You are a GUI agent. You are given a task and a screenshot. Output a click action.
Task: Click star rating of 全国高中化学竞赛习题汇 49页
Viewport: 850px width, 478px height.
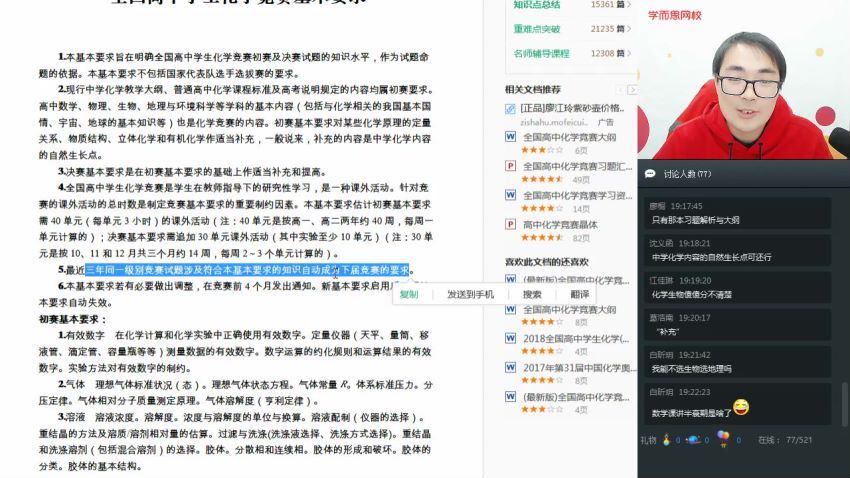(x=542, y=179)
